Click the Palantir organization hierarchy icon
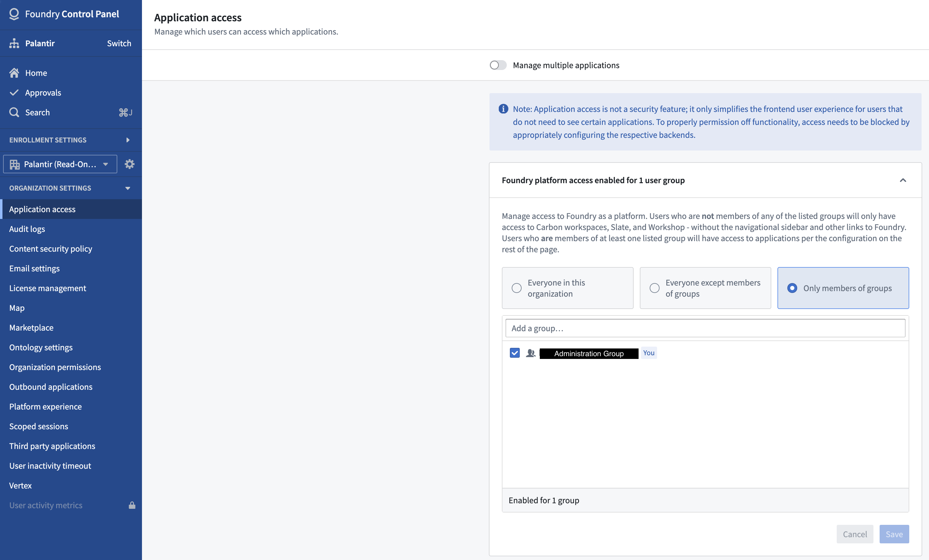Image resolution: width=929 pixels, height=560 pixels. click(14, 43)
